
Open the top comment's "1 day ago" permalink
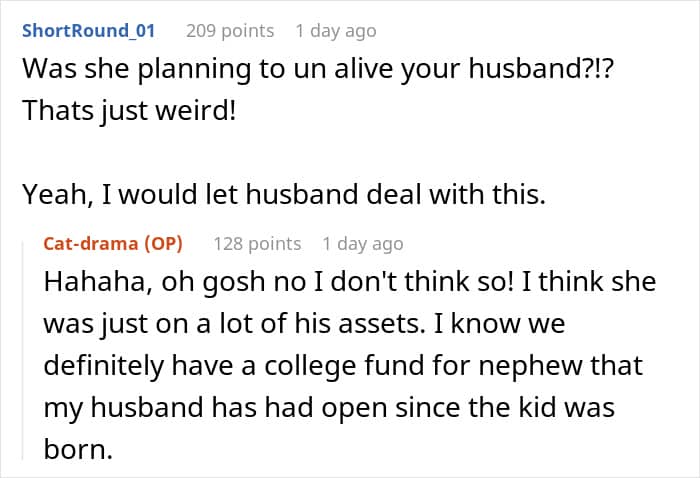tap(336, 31)
